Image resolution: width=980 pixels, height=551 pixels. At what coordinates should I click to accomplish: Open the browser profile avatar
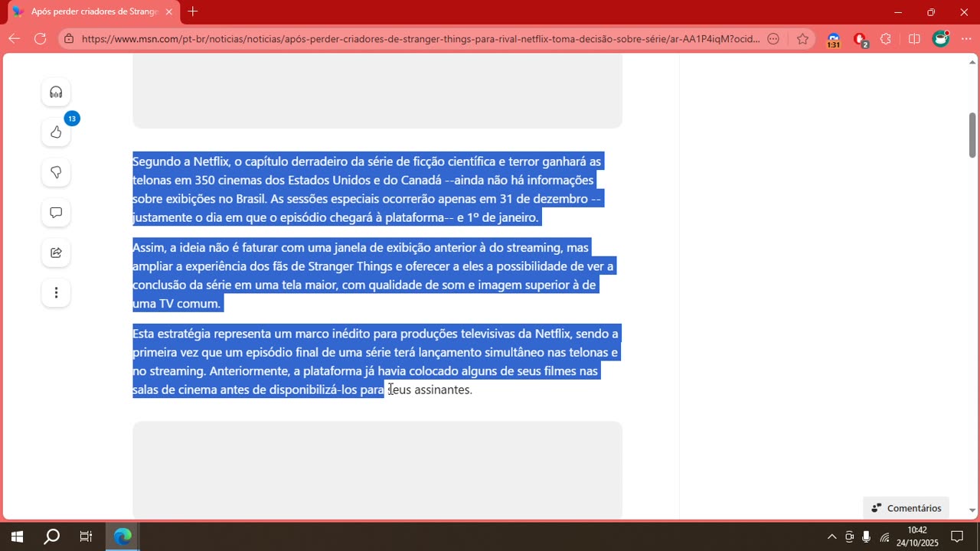tap(941, 38)
